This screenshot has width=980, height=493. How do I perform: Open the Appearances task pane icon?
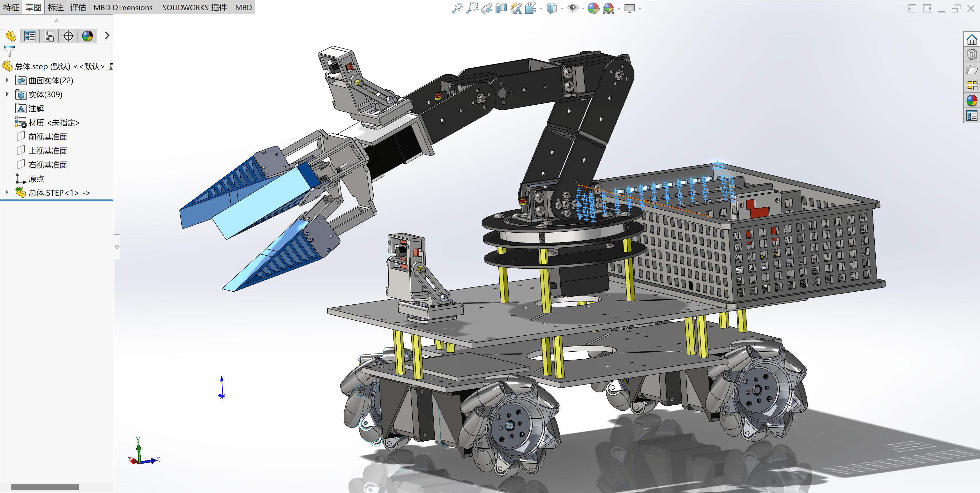(x=972, y=101)
